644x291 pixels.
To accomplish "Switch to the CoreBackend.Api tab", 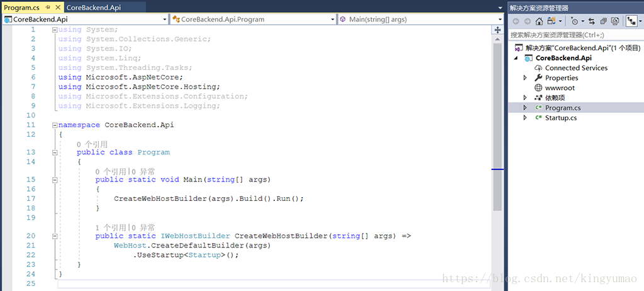I will tap(94, 8).
